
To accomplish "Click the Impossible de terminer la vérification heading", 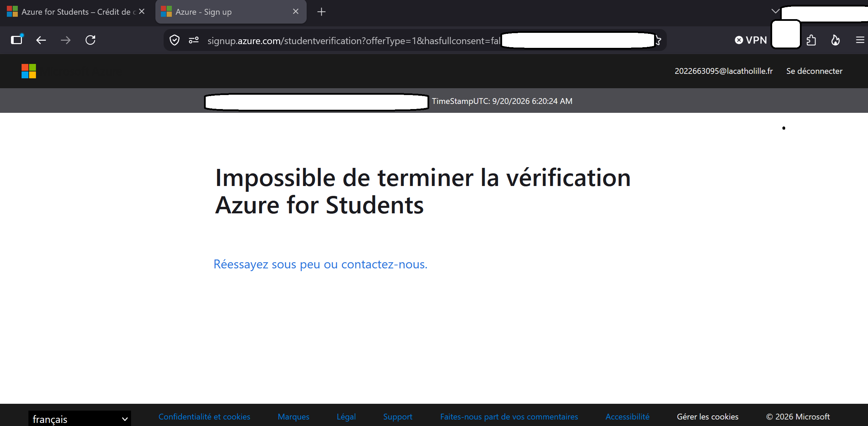I will point(423,191).
